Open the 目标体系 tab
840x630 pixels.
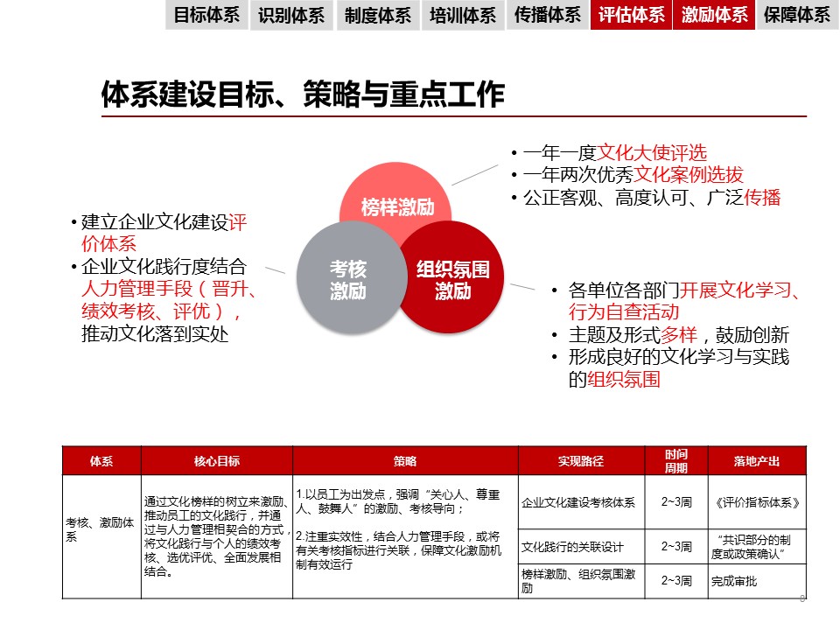[x=206, y=16]
